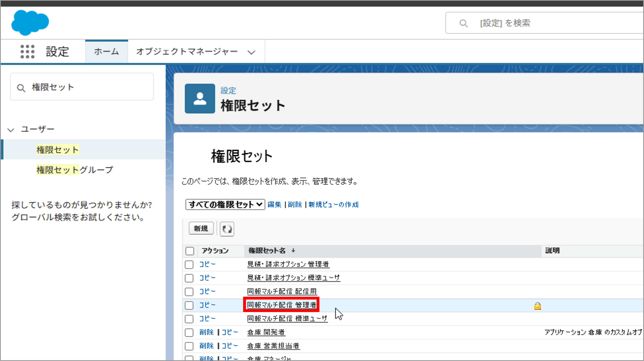
Task: Select 権限セットグループ in the sidebar
Action: point(74,169)
